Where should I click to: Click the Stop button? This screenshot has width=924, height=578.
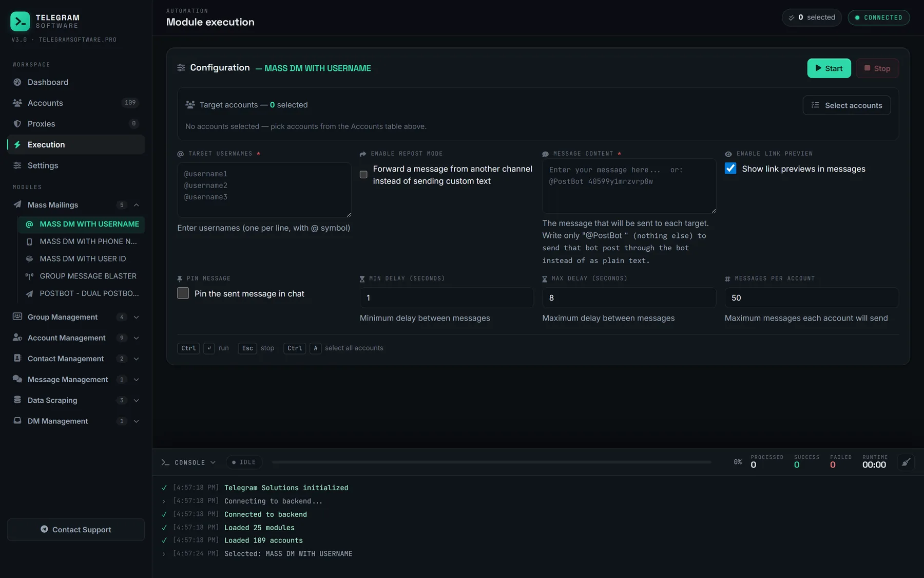point(877,68)
